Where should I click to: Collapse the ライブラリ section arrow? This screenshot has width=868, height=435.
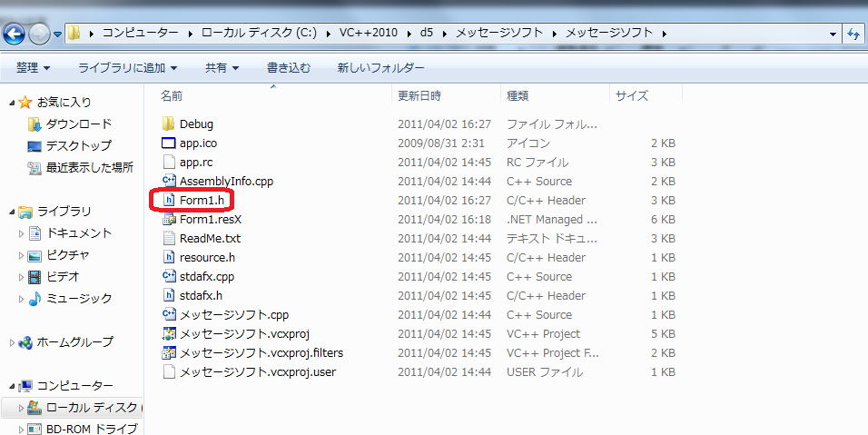12,213
